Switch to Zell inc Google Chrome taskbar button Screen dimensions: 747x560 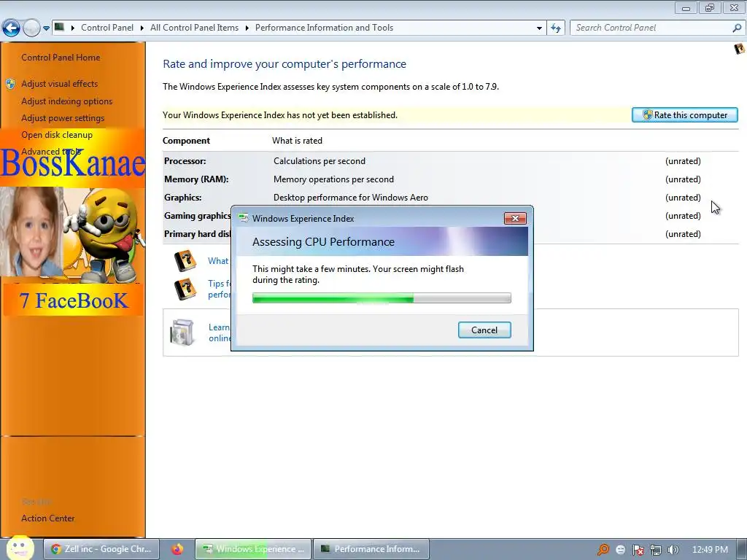pyautogui.click(x=101, y=549)
